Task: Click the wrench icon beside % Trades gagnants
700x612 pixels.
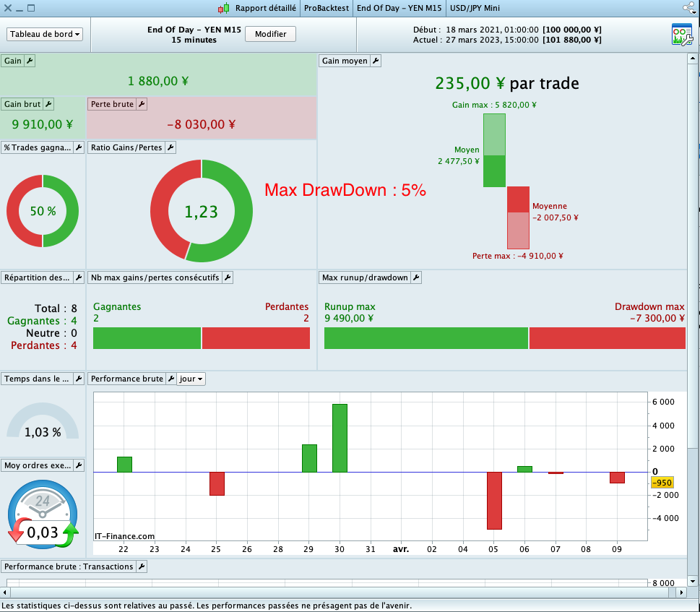Action: point(79,147)
